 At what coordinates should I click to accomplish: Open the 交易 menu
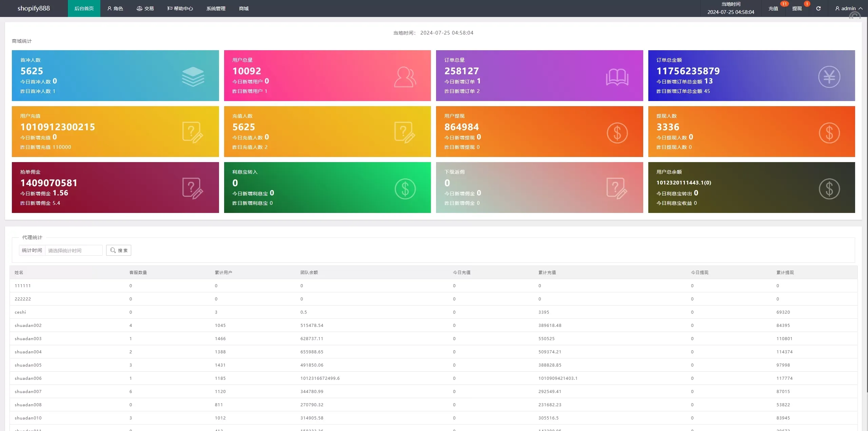pyautogui.click(x=145, y=8)
